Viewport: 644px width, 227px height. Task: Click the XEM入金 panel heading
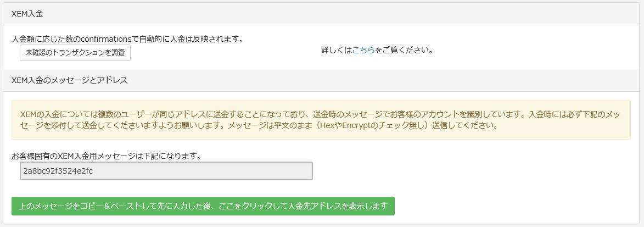click(27, 14)
